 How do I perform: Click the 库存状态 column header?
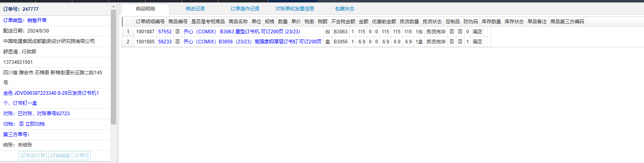(x=514, y=22)
